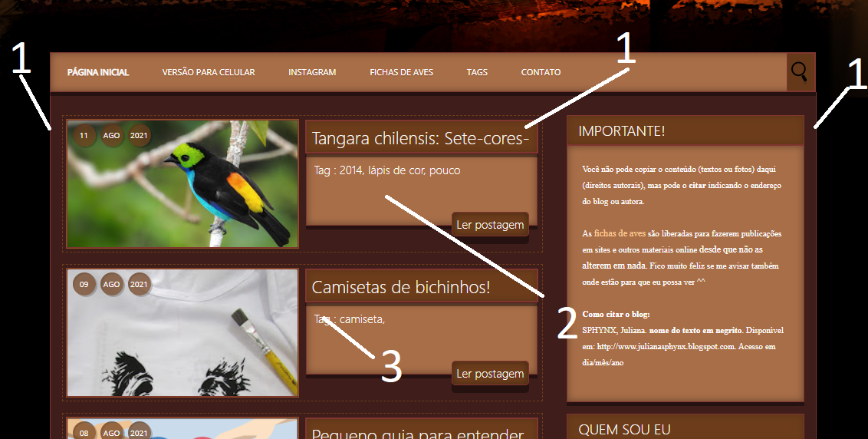Click the http://www.julianasphynx.blogspot.com address text
This screenshot has height=439, width=868.
[666, 346]
